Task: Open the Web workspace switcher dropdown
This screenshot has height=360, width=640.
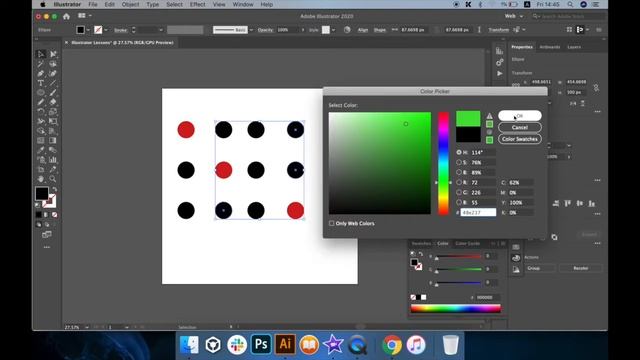Action: tap(514, 16)
